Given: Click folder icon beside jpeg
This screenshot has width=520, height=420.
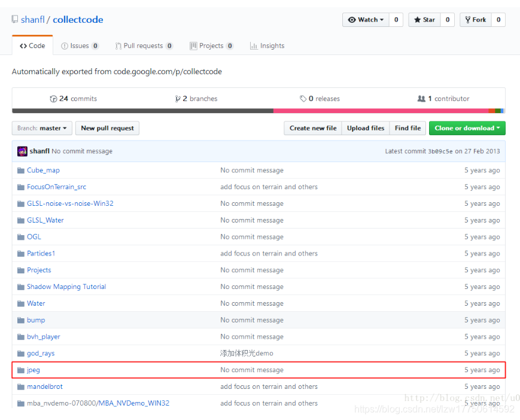Looking at the screenshot, I should coord(21,370).
